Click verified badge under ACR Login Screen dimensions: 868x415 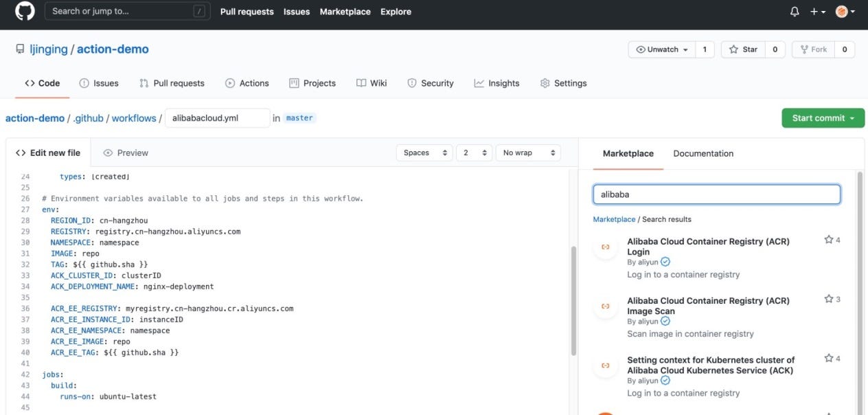click(665, 262)
